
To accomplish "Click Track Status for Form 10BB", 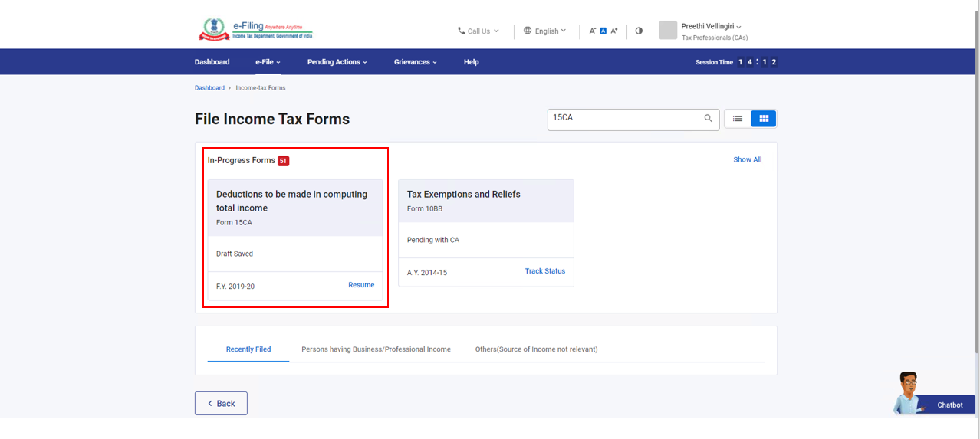I will point(544,271).
